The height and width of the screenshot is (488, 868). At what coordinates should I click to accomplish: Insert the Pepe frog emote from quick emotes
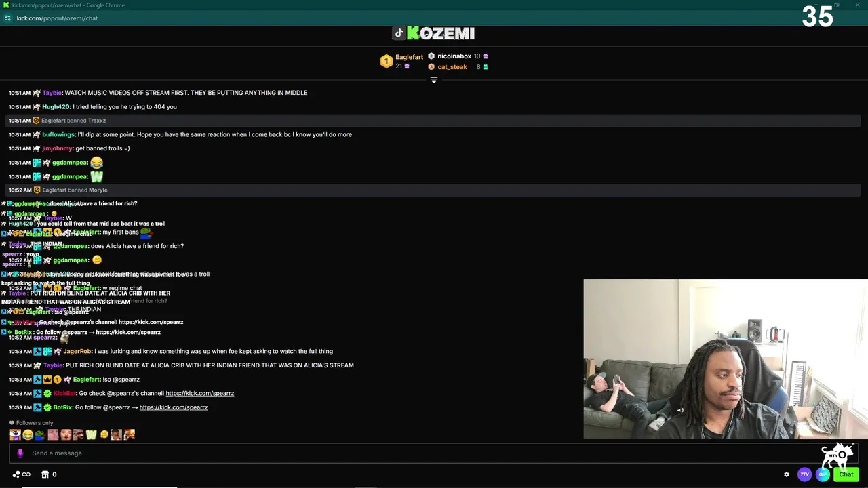pos(40,434)
